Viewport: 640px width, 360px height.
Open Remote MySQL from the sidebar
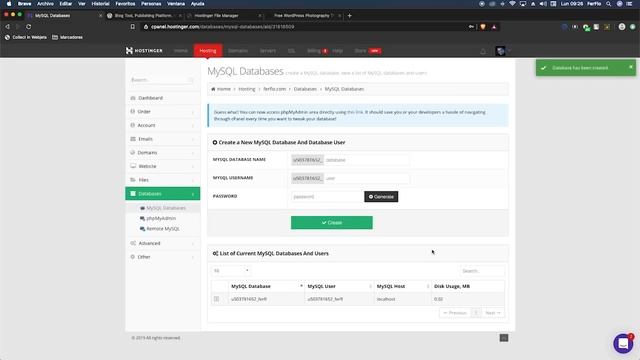tap(162, 229)
